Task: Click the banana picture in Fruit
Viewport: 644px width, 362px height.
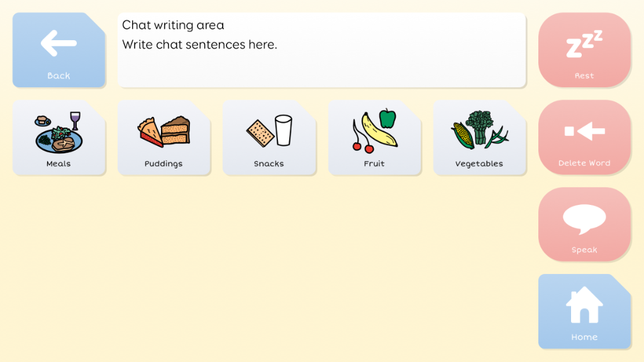Action: tap(378, 131)
